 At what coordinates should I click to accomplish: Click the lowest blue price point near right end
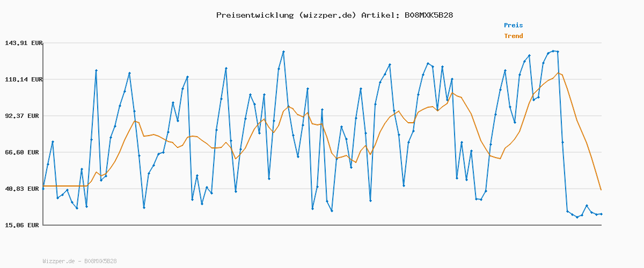[577, 217]
